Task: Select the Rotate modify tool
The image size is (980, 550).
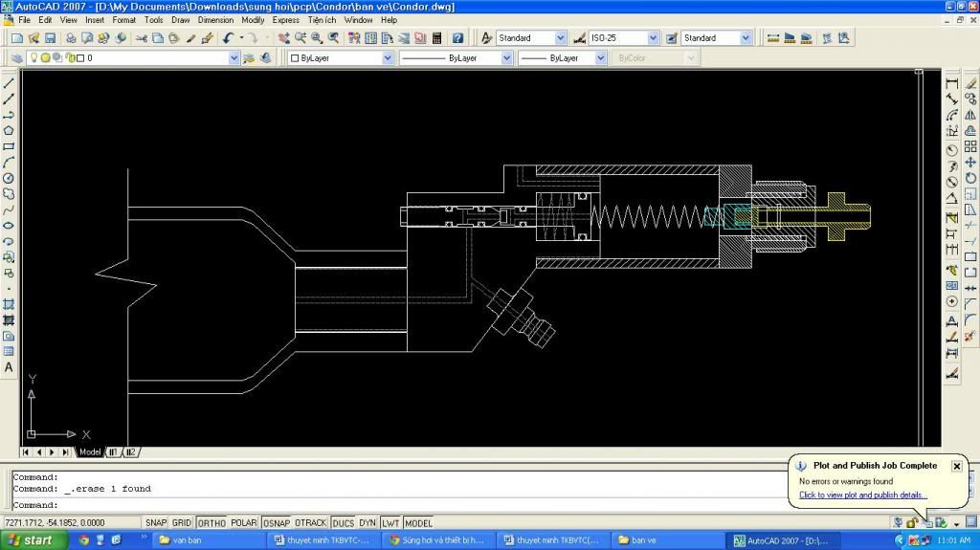Action: 970,178
